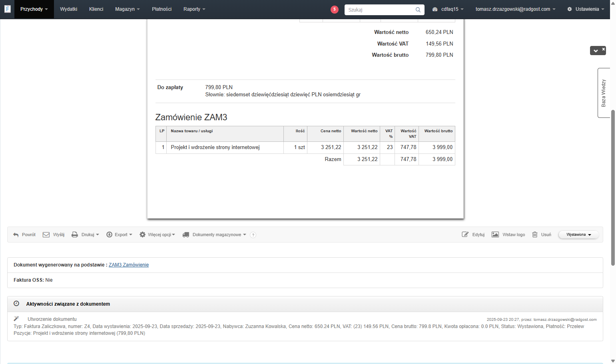The height and width of the screenshot is (364, 616).
Task: Click the help question mark icon
Action: click(253, 235)
